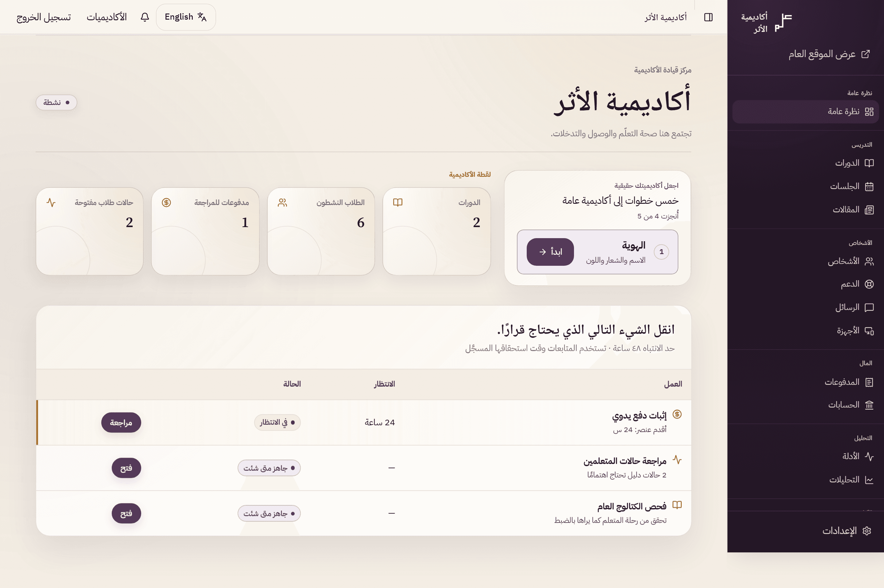This screenshot has width=884, height=588.
Task: Select الدعم in the sidebar
Action: [805, 284]
